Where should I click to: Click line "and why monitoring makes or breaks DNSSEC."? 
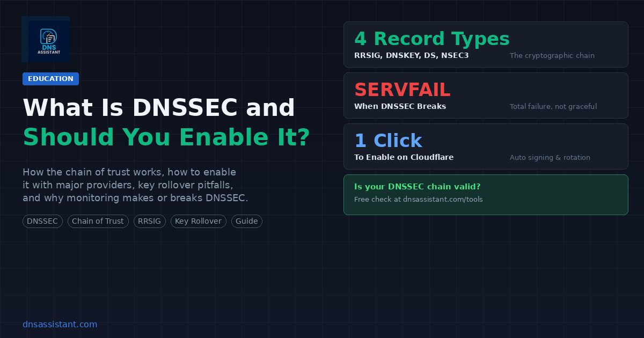pos(135,199)
